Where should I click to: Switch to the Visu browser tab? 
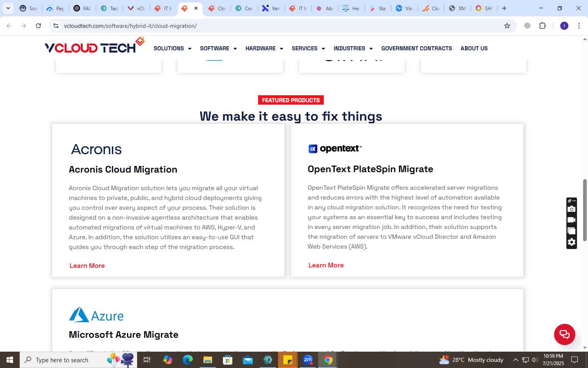404,8
